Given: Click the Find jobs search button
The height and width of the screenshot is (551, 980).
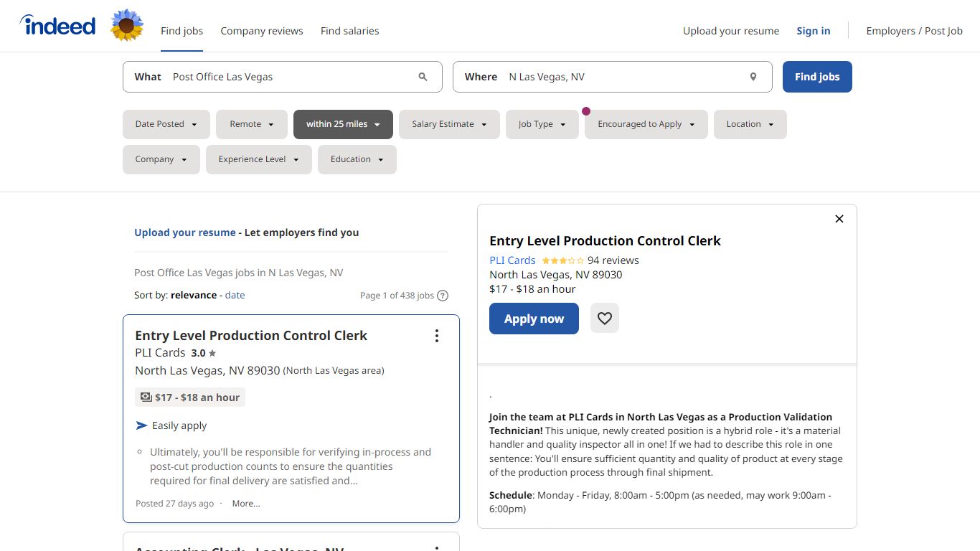Looking at the screenshot, I should point(817,77).
